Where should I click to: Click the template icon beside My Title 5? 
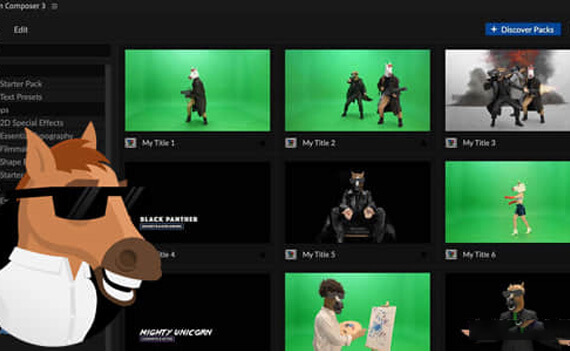(291, 255)
